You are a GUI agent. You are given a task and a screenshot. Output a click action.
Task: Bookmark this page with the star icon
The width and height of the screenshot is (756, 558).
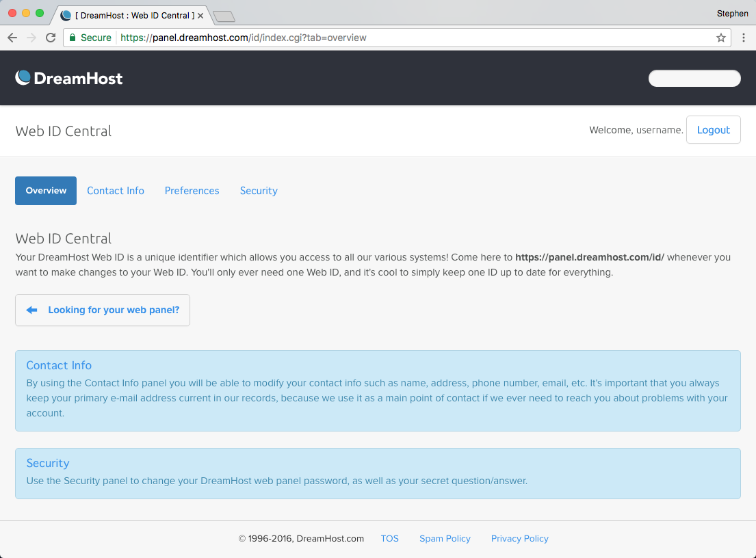pyautogui.click(x=721, y=38)
